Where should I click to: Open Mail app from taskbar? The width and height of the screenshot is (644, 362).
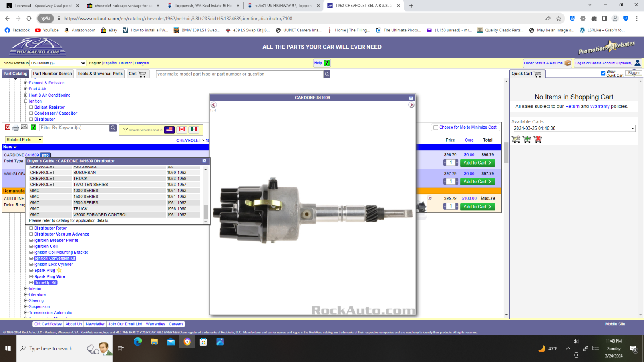171,342
